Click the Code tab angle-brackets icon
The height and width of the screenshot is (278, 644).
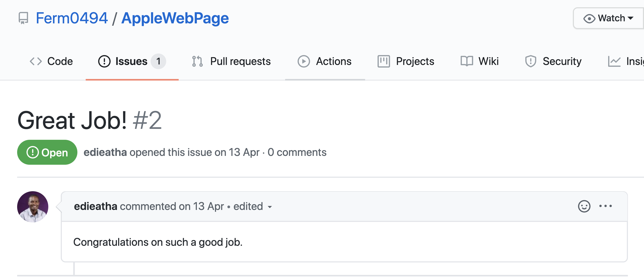click(x=36, y=62)
